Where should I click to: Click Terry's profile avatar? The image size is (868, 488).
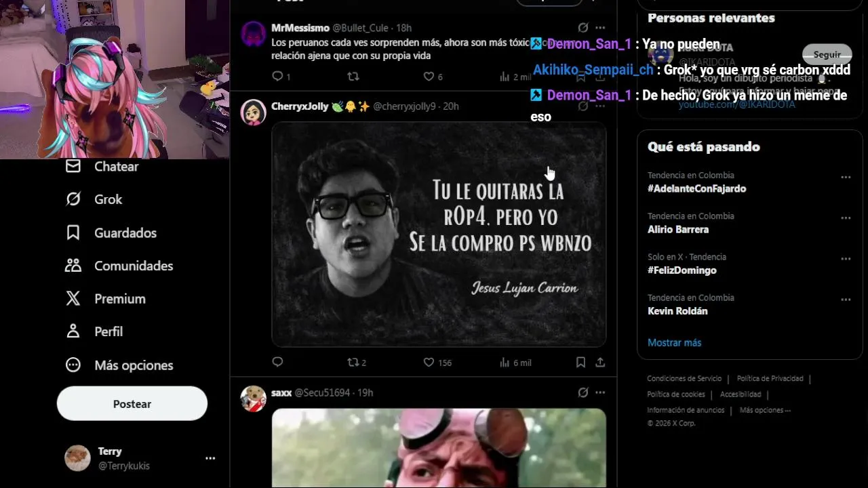tap(77, 458)
